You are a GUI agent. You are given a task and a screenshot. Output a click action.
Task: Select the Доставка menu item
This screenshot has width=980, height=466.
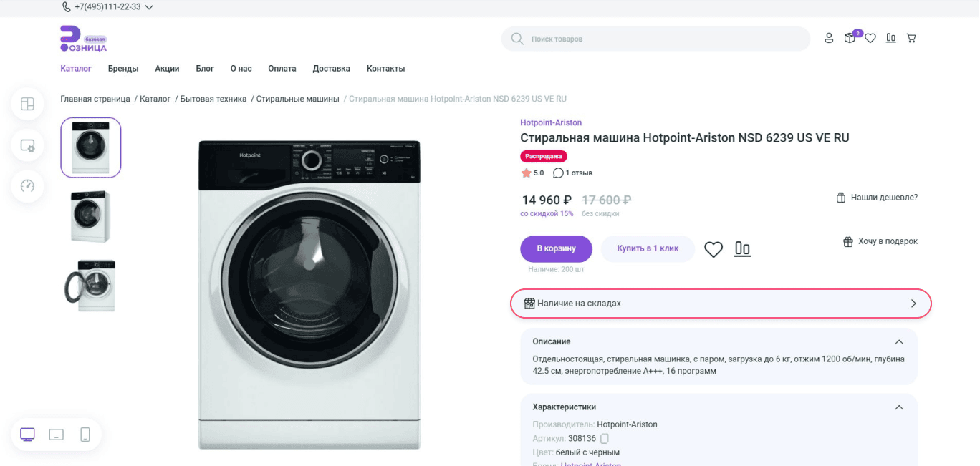pos(331,69)
